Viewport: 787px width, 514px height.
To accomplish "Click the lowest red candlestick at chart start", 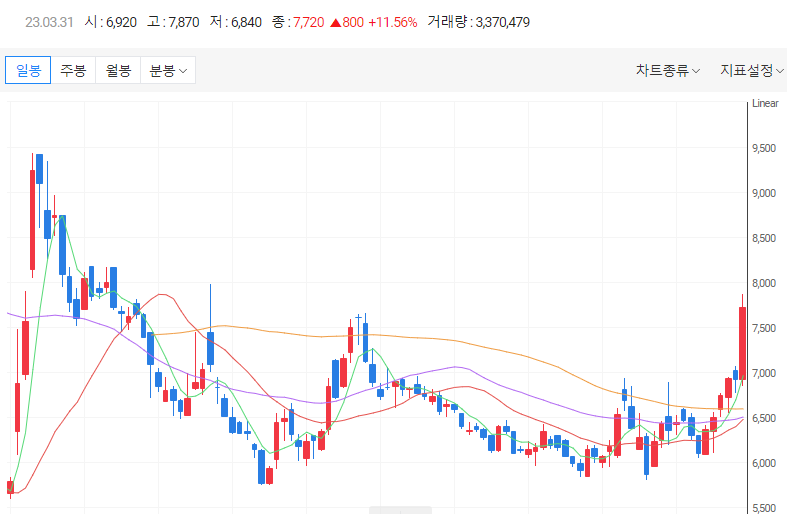I will (x=10, y=487).
